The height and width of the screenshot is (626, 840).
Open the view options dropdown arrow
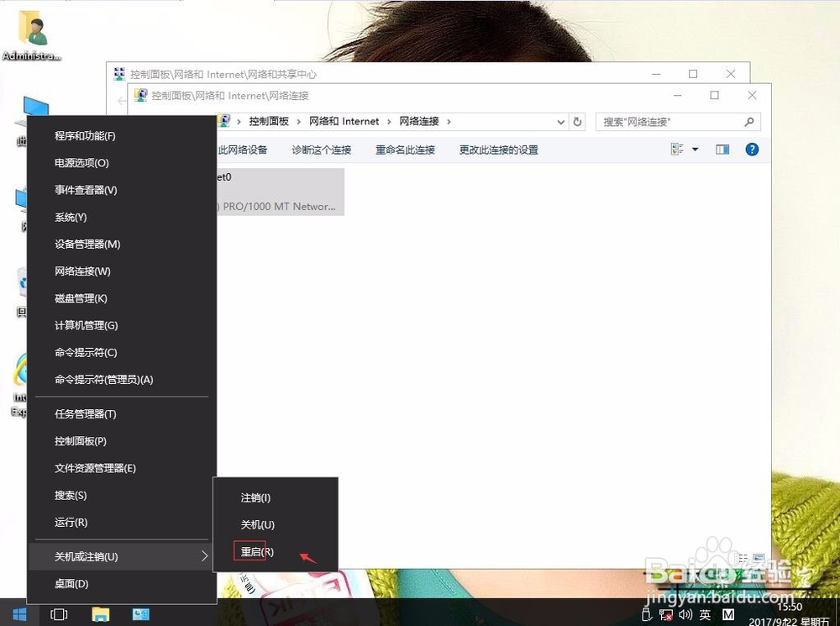[696, 150]
